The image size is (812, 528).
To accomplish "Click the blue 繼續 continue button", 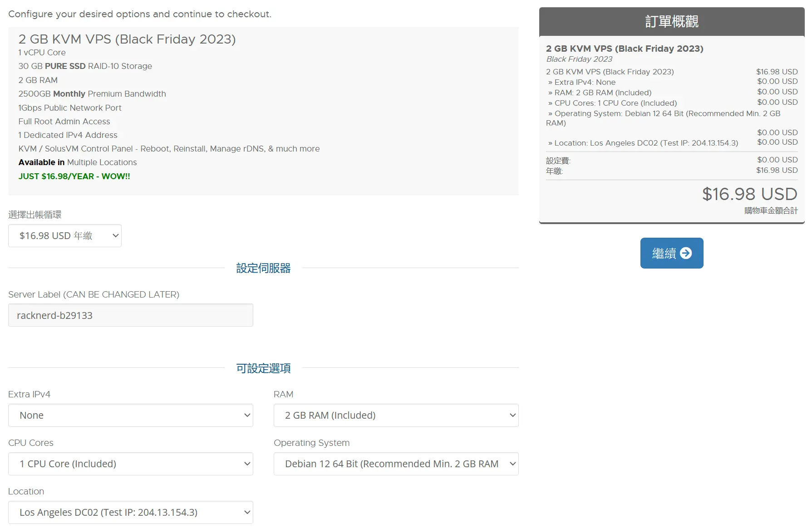I will point(672,253).
